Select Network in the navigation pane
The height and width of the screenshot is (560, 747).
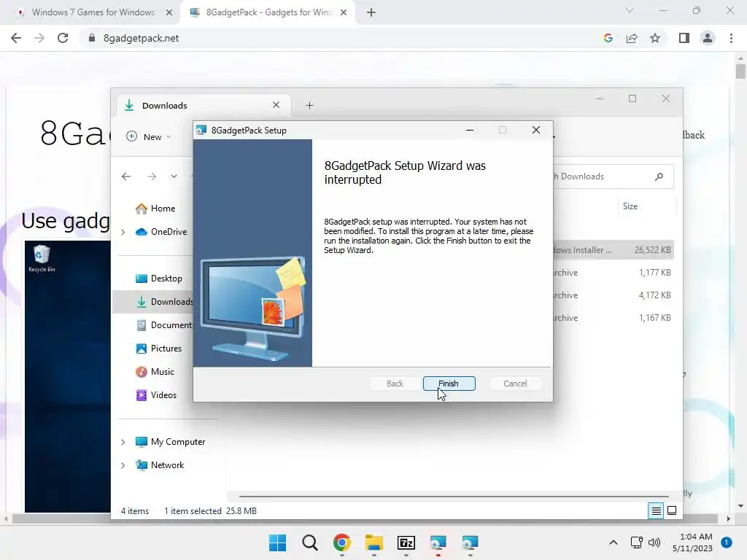160,465
